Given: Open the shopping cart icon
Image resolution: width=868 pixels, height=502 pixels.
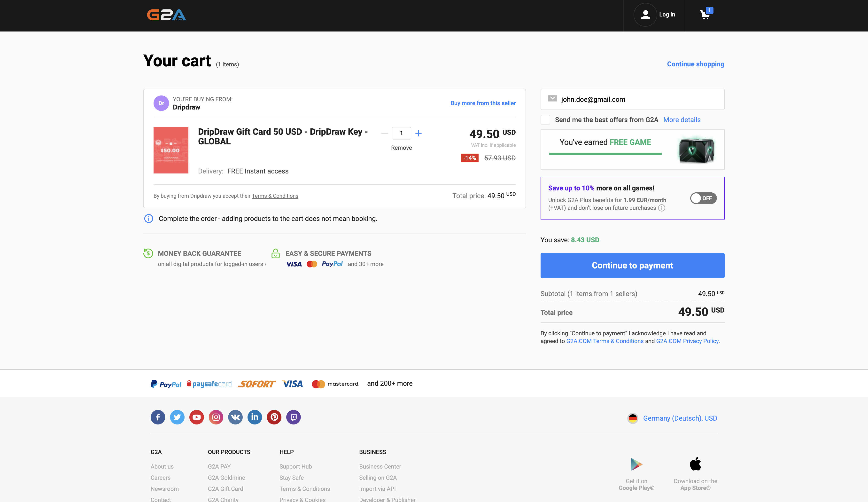Looking at the screenshot, I should 706,14.
